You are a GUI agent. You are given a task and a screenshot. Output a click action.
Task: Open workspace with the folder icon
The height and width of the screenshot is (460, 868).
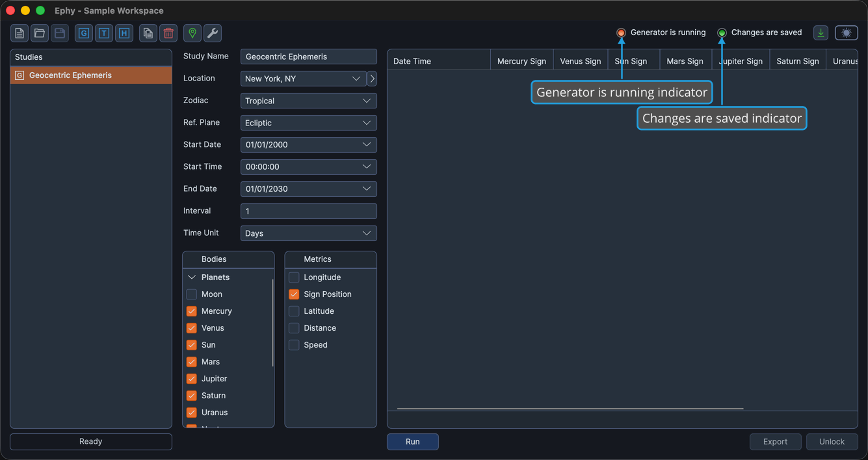40,33
